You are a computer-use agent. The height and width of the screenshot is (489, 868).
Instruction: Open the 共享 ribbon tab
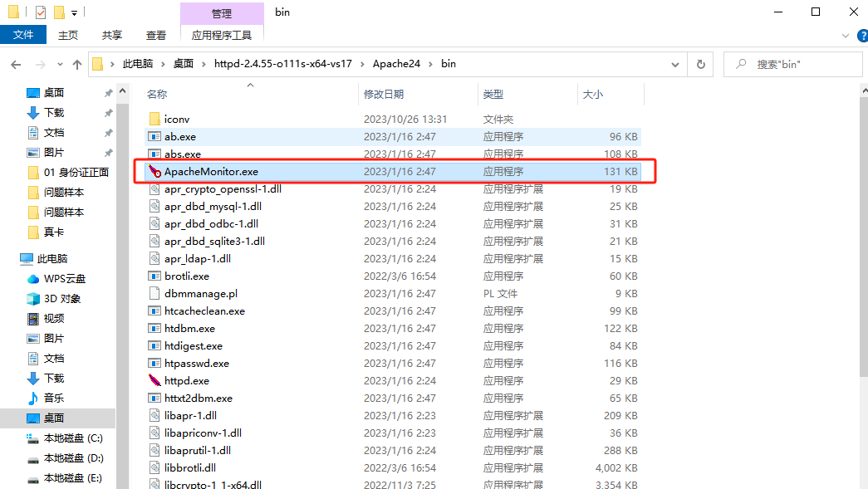(x=112, y=36)
